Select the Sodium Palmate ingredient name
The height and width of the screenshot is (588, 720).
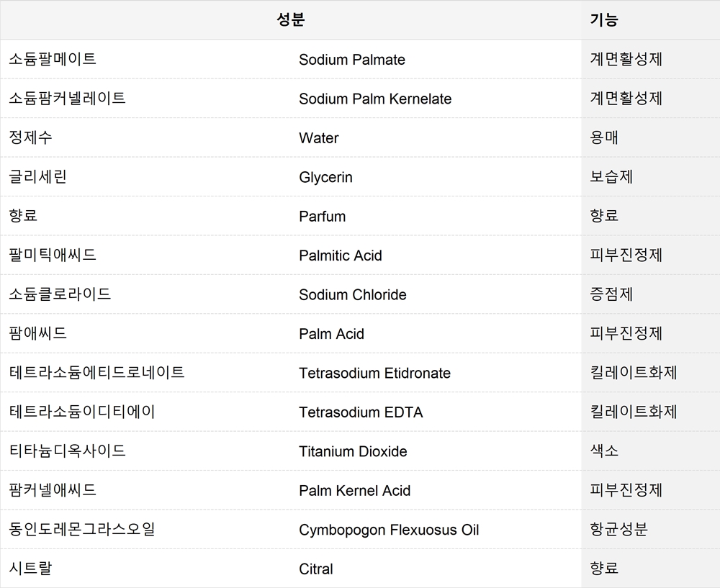click(352, 60)
